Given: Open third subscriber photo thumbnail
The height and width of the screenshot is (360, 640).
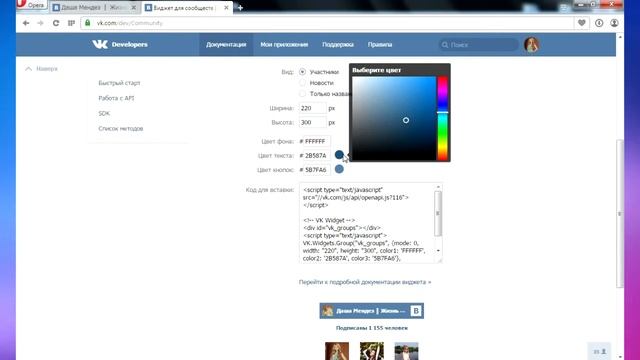Looking at the screenshot, I should (x=406, y=351).
